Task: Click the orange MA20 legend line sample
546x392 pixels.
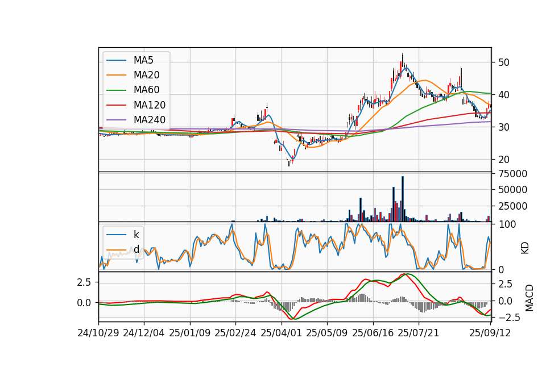Action: pos(116,75)
